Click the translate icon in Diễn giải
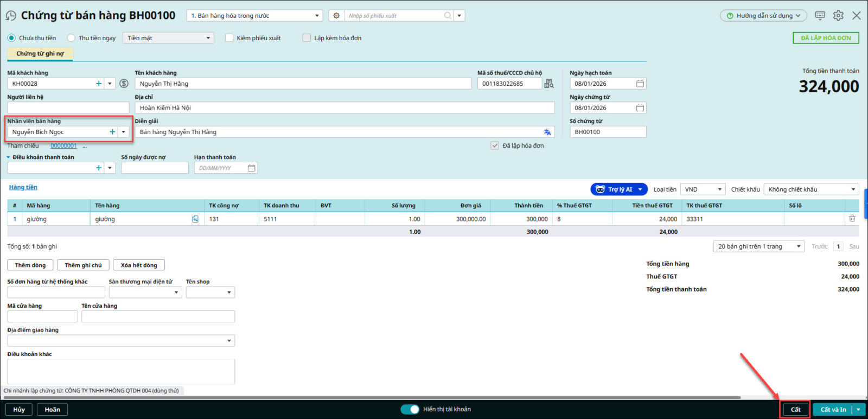 pos(547,132)
